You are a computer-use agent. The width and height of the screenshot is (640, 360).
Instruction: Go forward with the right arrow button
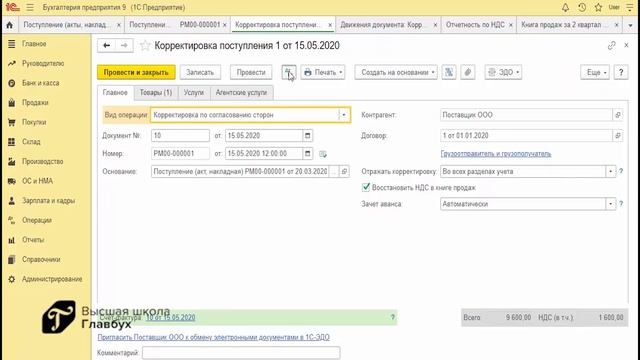point(124,45)
